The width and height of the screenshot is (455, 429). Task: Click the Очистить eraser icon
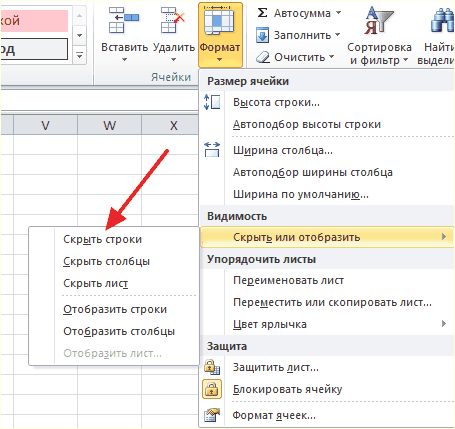coord(263,57)
